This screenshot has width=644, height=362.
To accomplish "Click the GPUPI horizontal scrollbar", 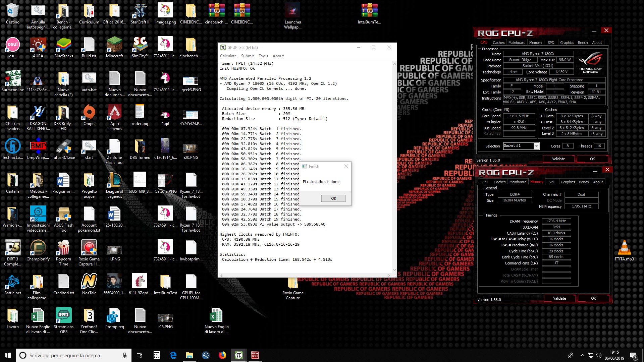I will coord(305,275).
